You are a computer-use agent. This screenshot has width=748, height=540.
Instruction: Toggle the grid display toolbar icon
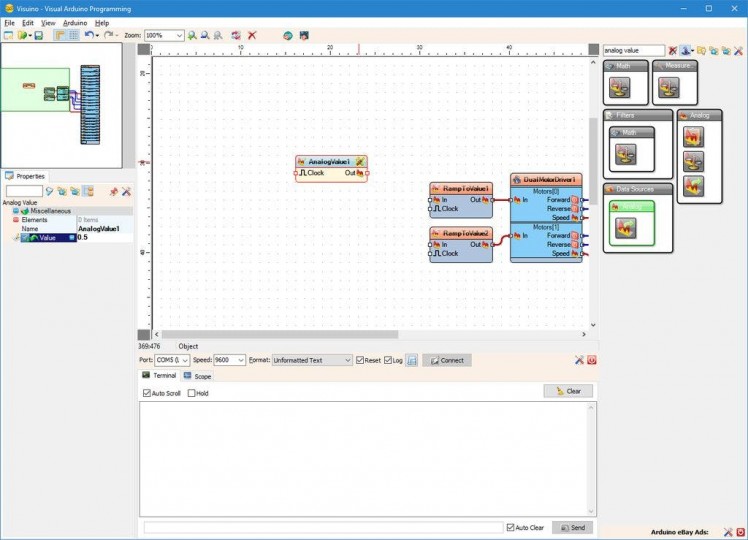pos(73,35)
